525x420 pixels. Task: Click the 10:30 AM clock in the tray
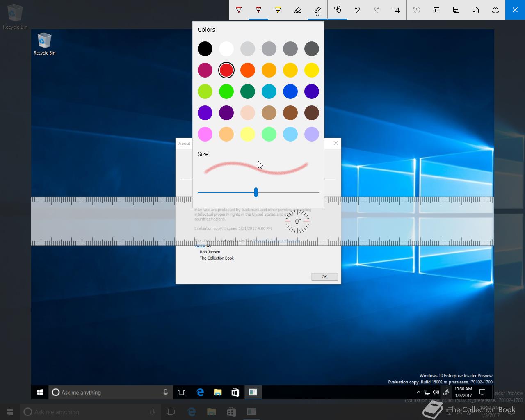click(x=463, y=392)
